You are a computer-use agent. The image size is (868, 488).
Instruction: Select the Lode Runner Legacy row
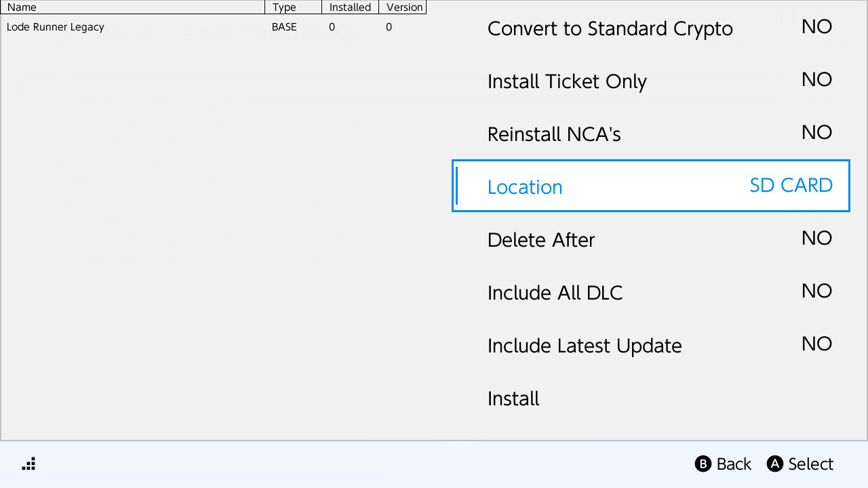coord(56,27)
